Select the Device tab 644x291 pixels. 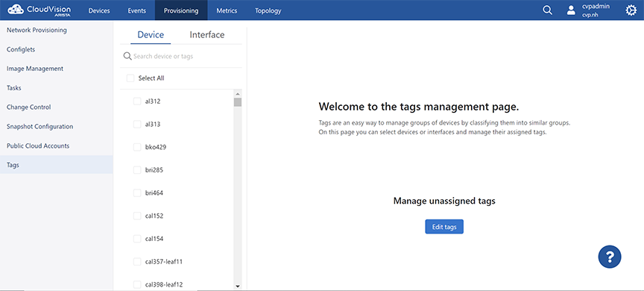(x=151, y=35)
